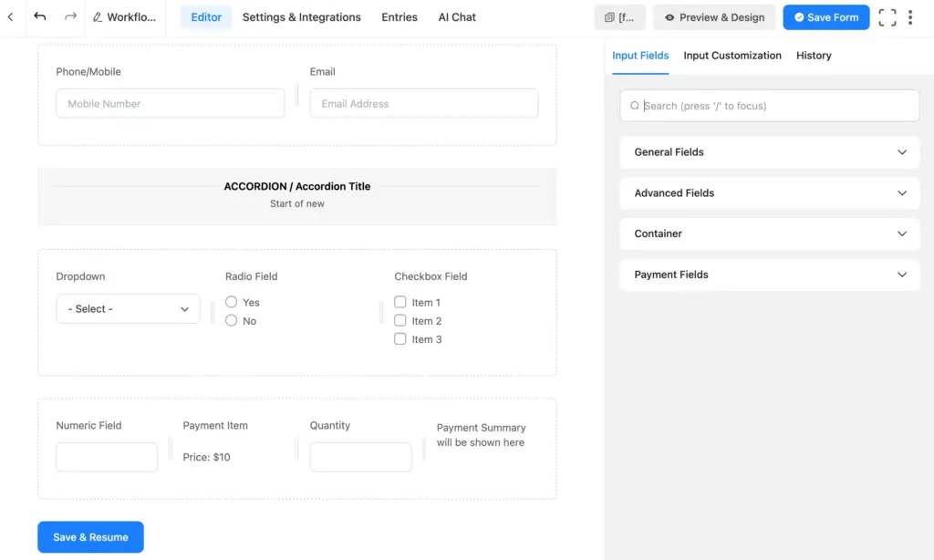
Task: Click the Save Form button
Action: [x=826, y=17]
